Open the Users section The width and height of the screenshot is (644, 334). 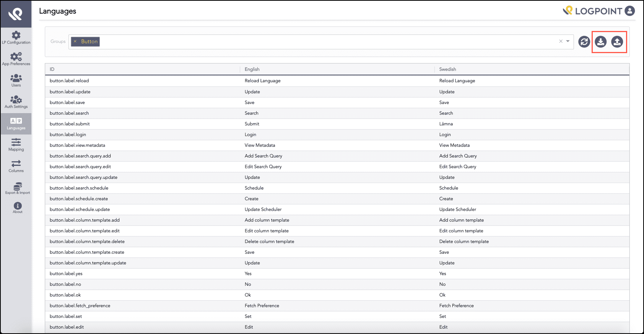[16, 80]
